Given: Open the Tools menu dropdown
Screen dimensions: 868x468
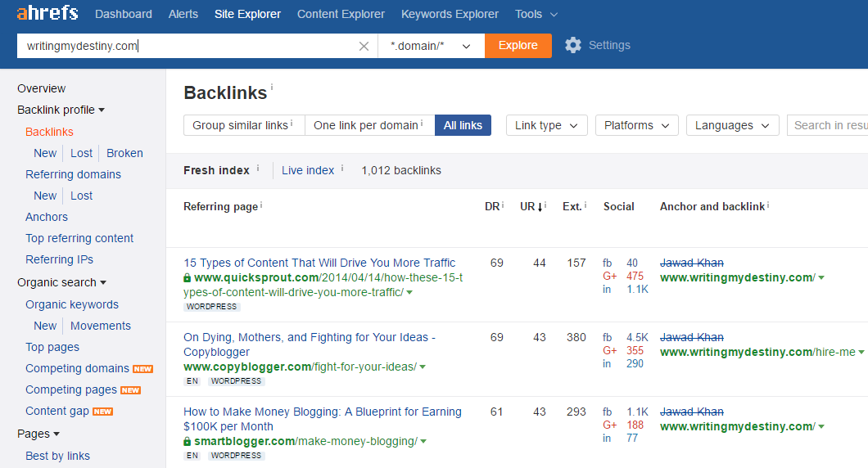Looking at the screenshot, I should pos(536,15).
